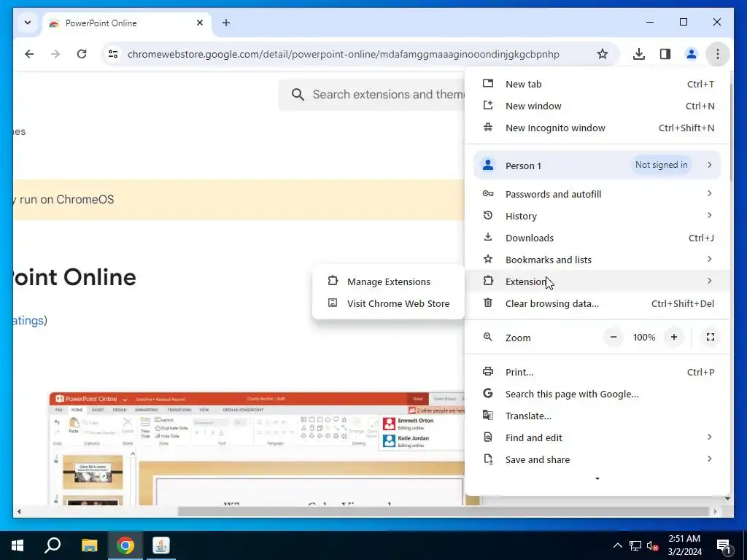
Task: Click the browser back arrow
Action: pos(29,54)
